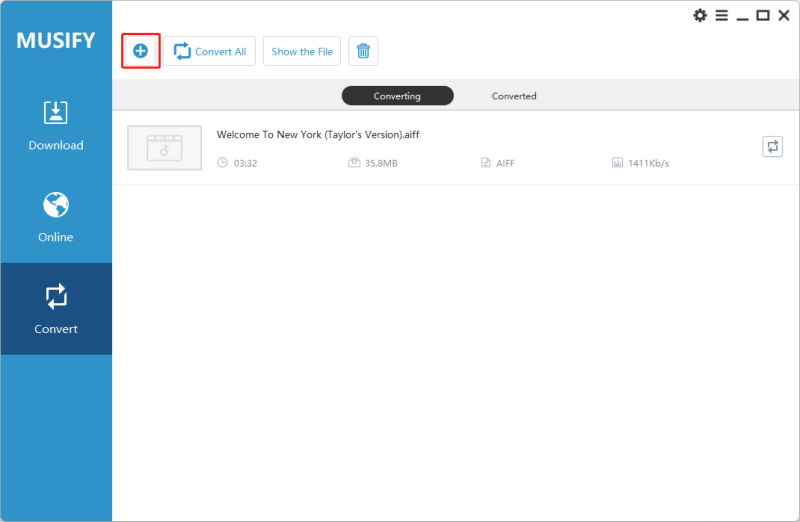The height and width of the screenshot is (522, 800).
Task: Click the trash delete icon
Action: (x=363, y=51)
